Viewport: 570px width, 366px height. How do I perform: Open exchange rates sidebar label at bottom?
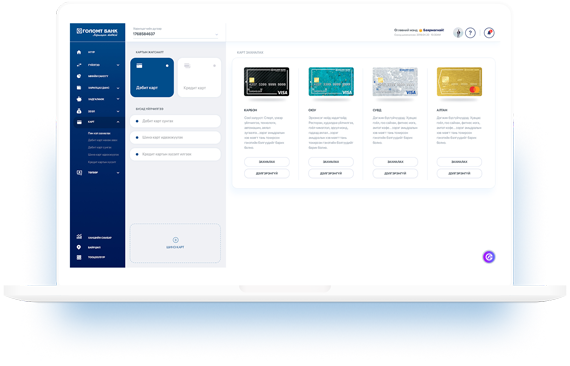[100, 237]
